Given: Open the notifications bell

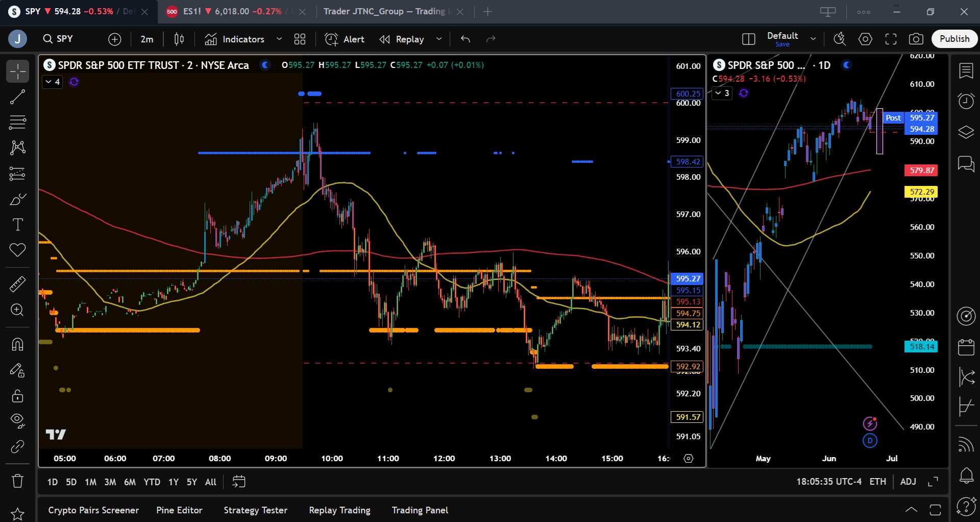Looking at the screenshot, I should click(966, 476).
